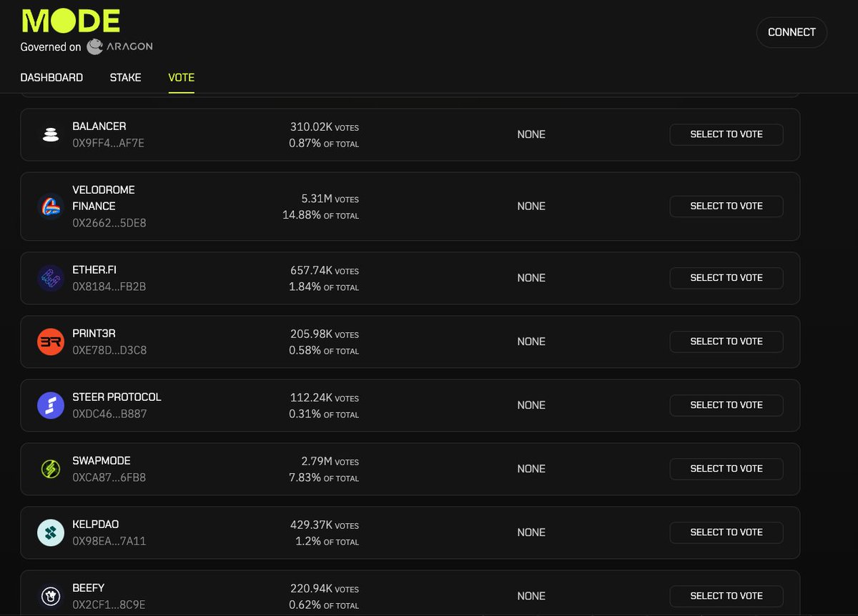Click NONE in the SwapMode row

point(531,469)
